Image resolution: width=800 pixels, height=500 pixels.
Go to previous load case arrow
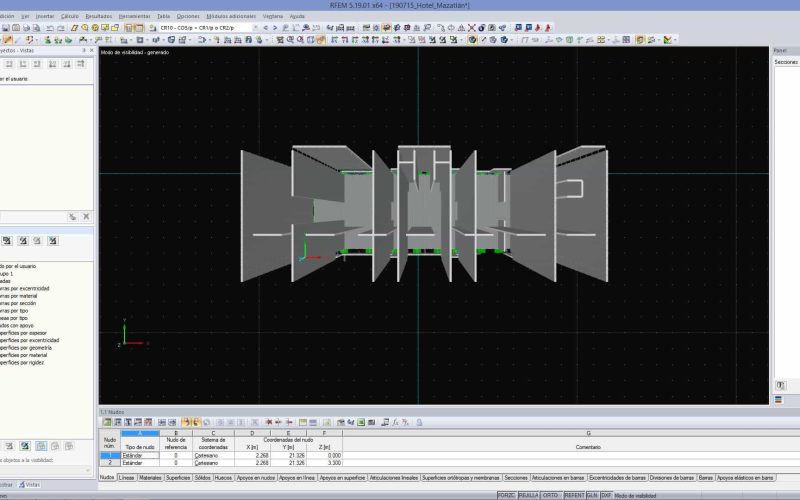point(265,28)
